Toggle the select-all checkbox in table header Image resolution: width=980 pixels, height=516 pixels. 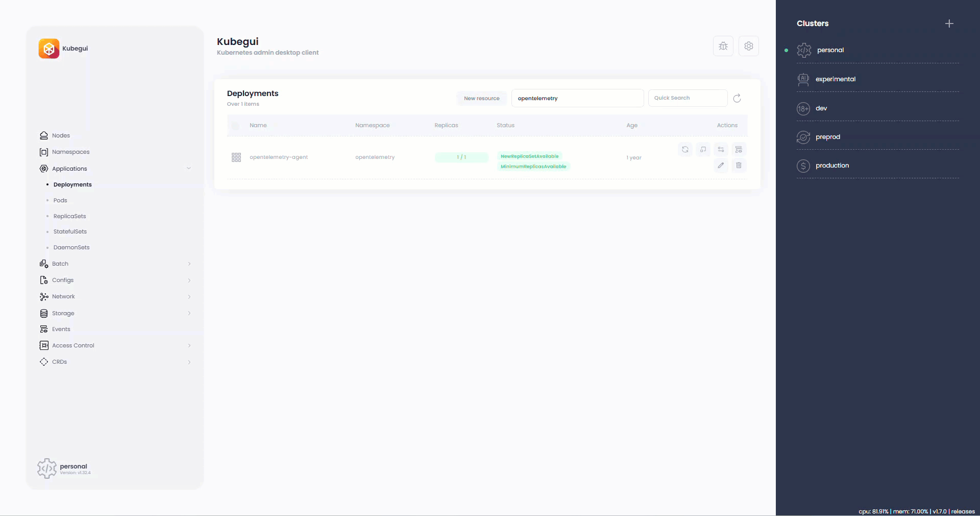point(235,126)
